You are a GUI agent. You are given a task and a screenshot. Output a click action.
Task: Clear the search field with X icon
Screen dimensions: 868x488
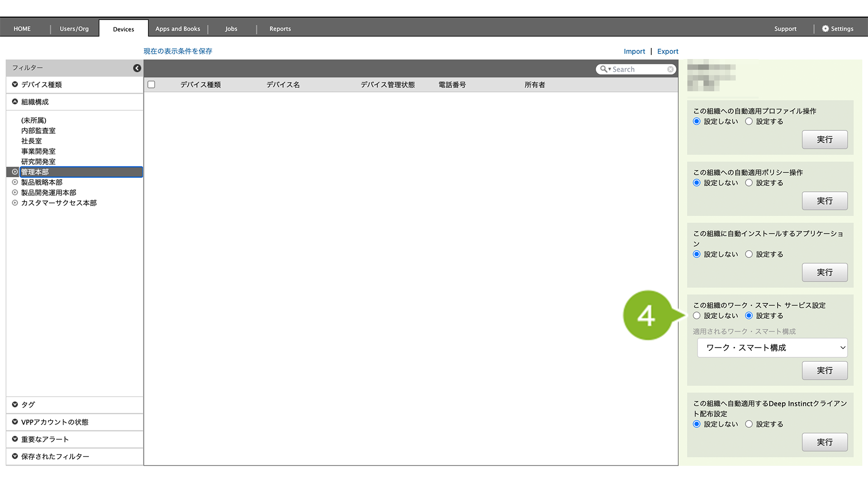[670, 69]
